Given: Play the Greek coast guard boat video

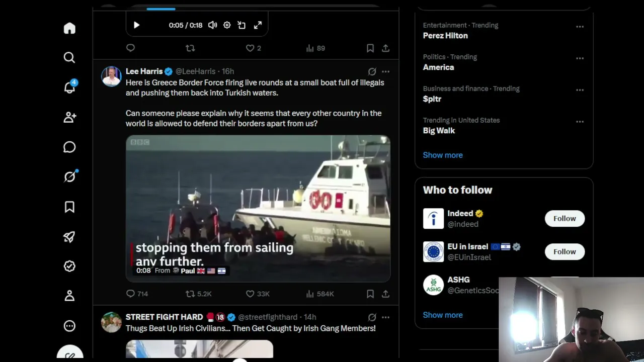Looking at the screenshot, I should (258, 208).
